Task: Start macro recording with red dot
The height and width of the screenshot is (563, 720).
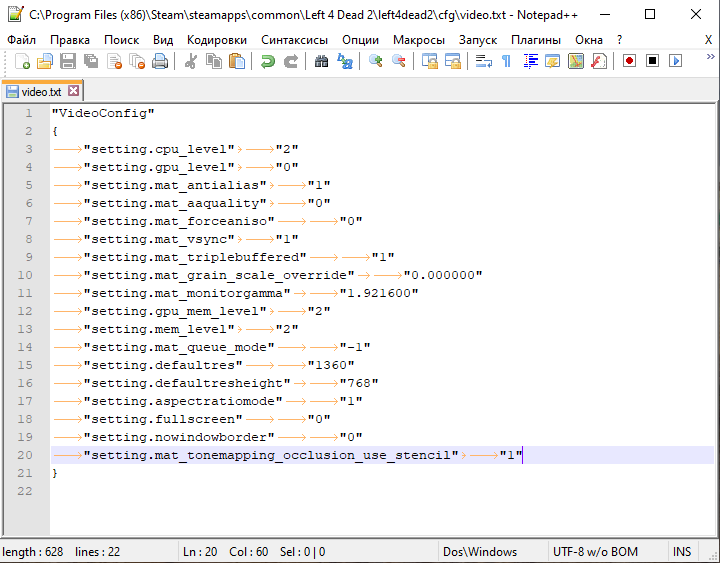Action: [630, 61]
